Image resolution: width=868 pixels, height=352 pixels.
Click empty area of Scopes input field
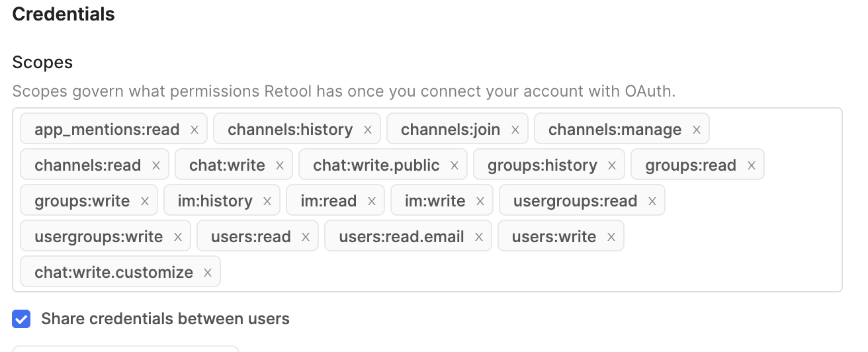pyautogui.click(x=529, y=271)
